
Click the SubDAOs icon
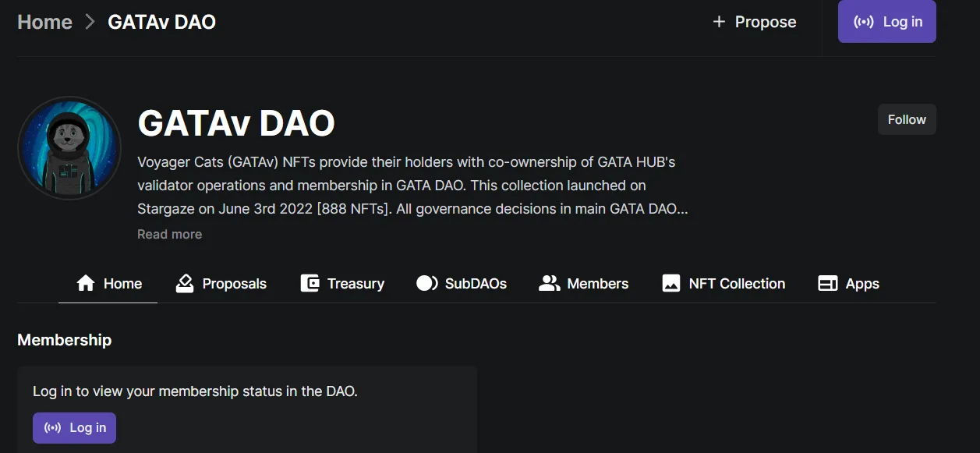click(x=427, y=284)
